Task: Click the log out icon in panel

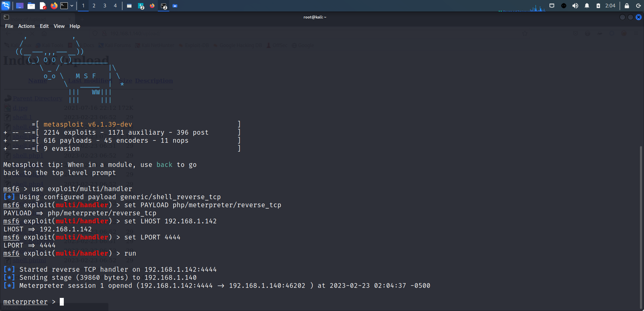Action: [x=638, y=6]
